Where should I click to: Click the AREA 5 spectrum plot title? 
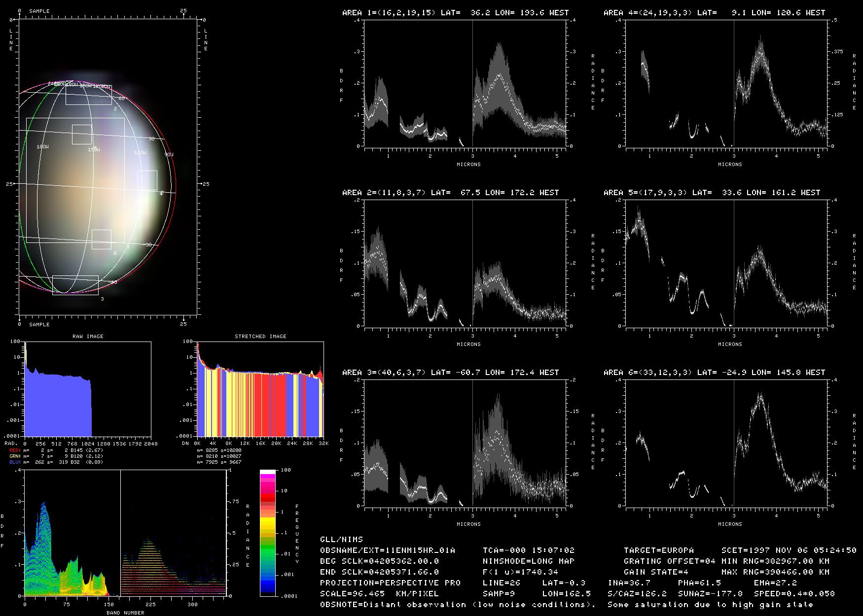coord(712,193)
